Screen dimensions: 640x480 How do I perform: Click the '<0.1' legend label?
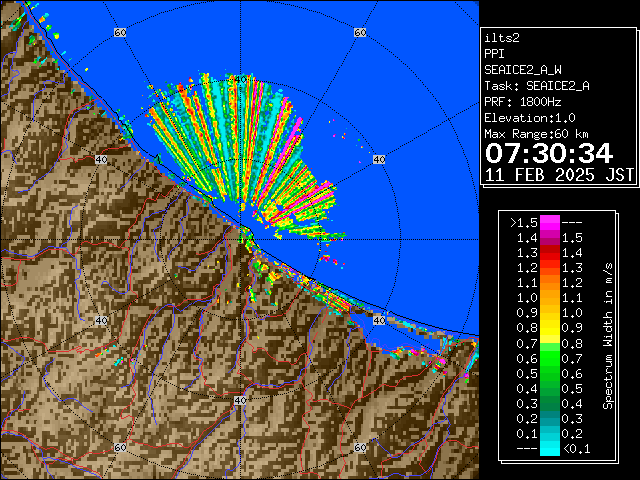tap(576, 449)
